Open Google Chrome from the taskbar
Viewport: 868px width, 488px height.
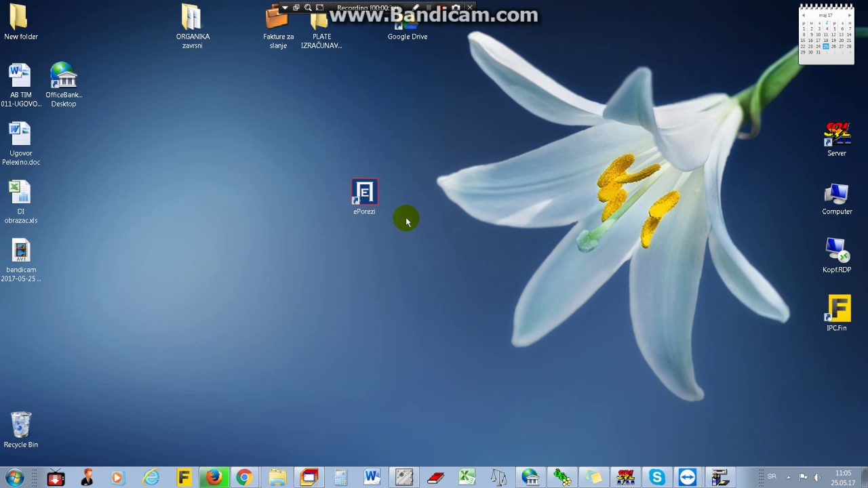(x=244, y=477)
